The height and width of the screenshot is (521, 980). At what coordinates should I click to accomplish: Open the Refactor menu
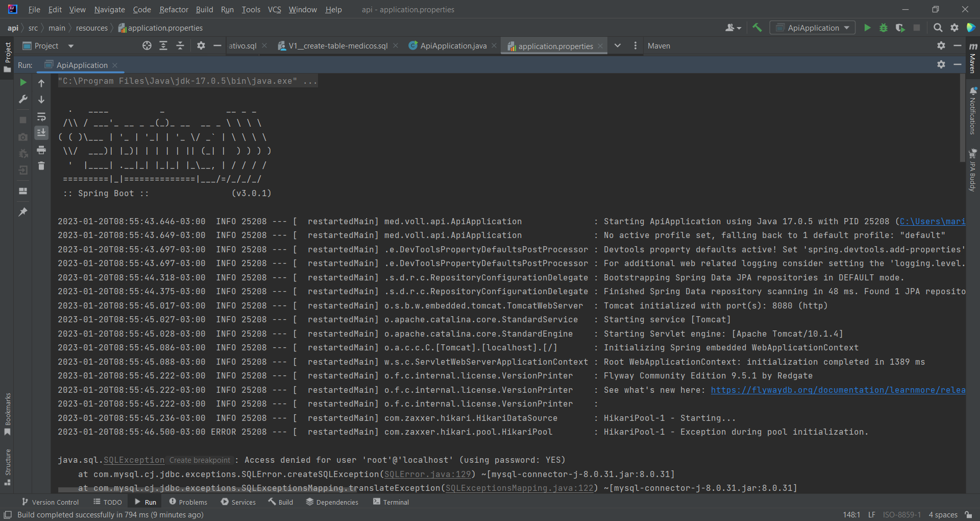pyautogui.click(x=174, y=9)
